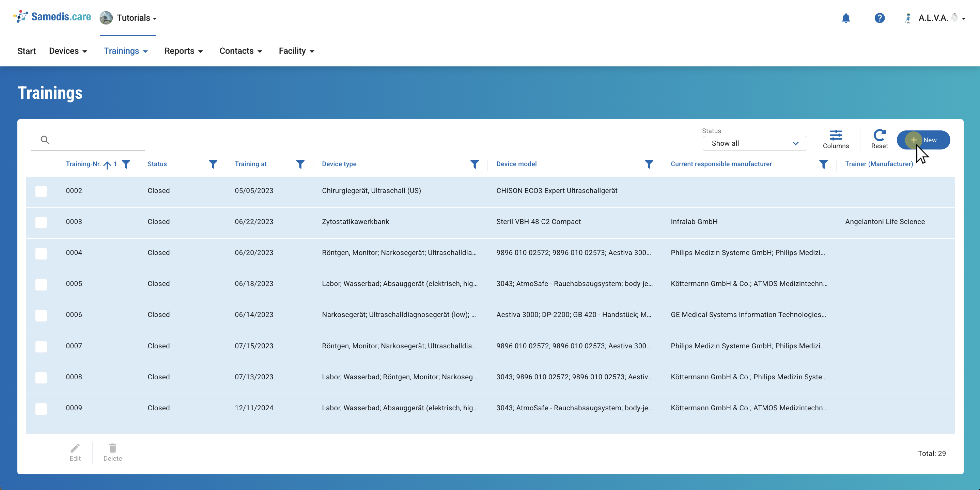The width and height of the screenshot is (980, 490).
Task: Open the Device type column filter
Action: point(475,164)
